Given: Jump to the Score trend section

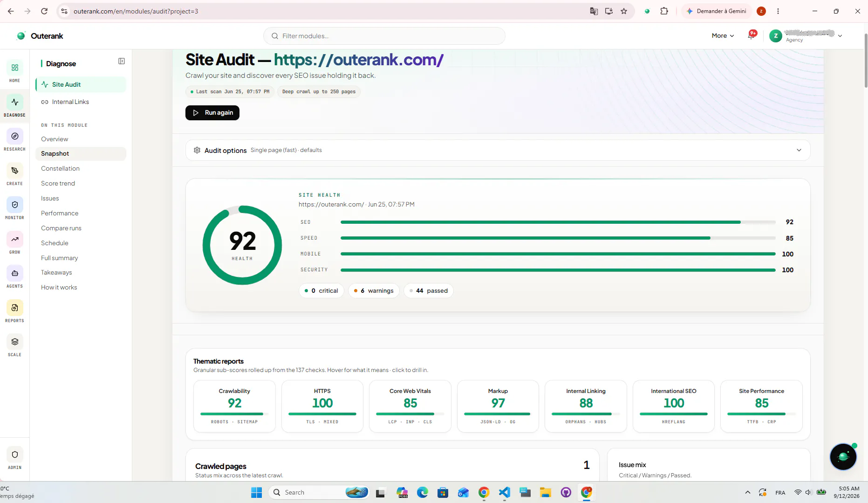Looking at the screenshot, I should (58, 184).
